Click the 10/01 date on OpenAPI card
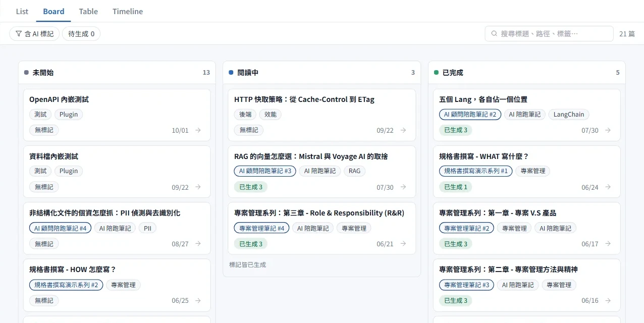Image resolution: width=644 pixels, height=323 pixels. (180, 130)
